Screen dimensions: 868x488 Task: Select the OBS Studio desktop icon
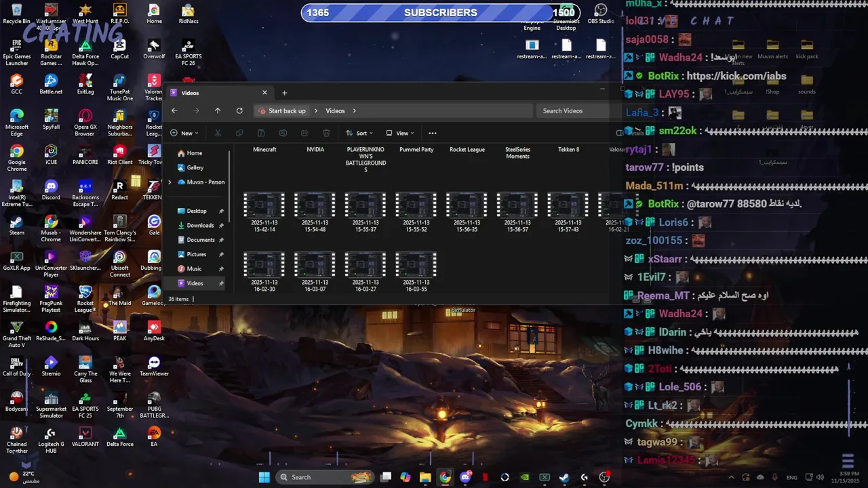(x=601, y=13)
